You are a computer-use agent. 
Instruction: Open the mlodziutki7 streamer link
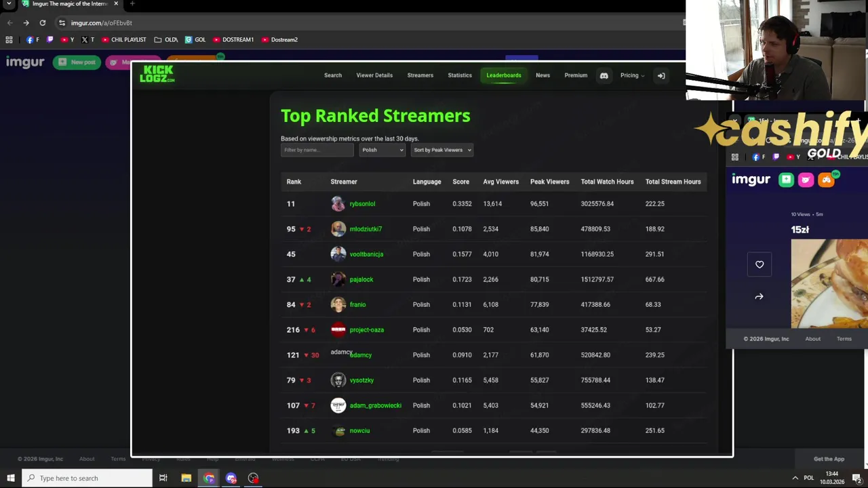[366, 228]
